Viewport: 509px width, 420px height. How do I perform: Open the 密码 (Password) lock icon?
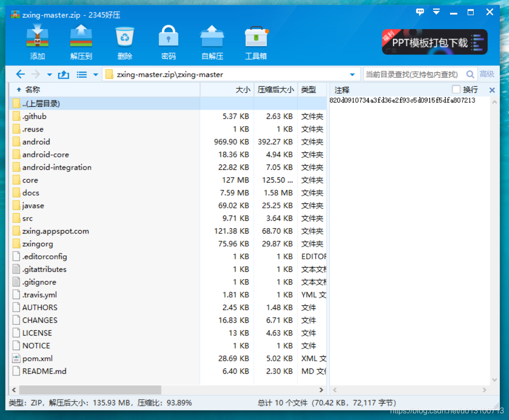[168, 36]
